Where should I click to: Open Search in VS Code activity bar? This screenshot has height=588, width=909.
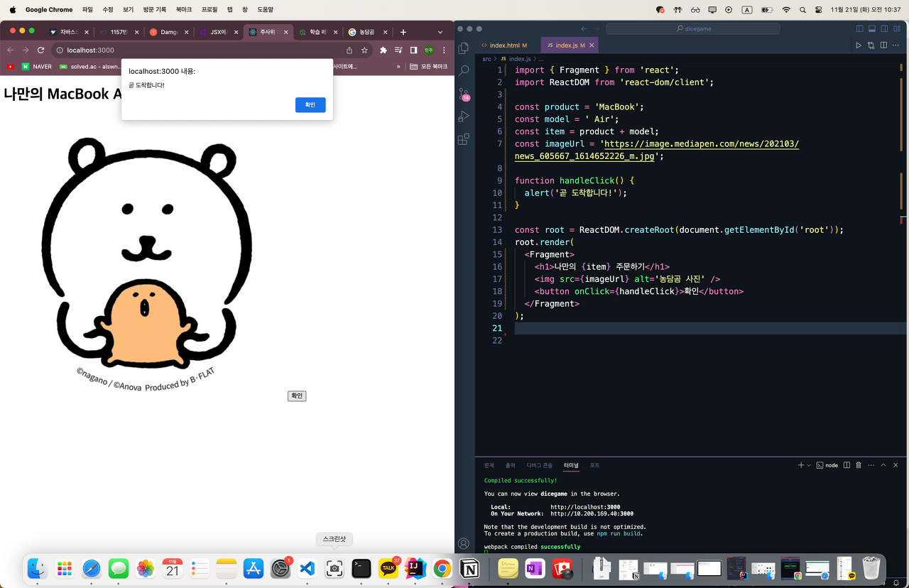coord(464,71)
